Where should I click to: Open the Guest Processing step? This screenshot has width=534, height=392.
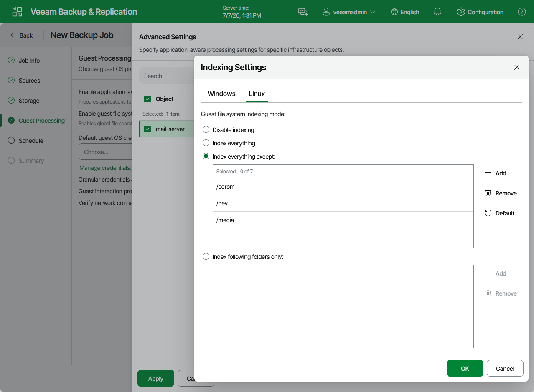pos(42,121)
